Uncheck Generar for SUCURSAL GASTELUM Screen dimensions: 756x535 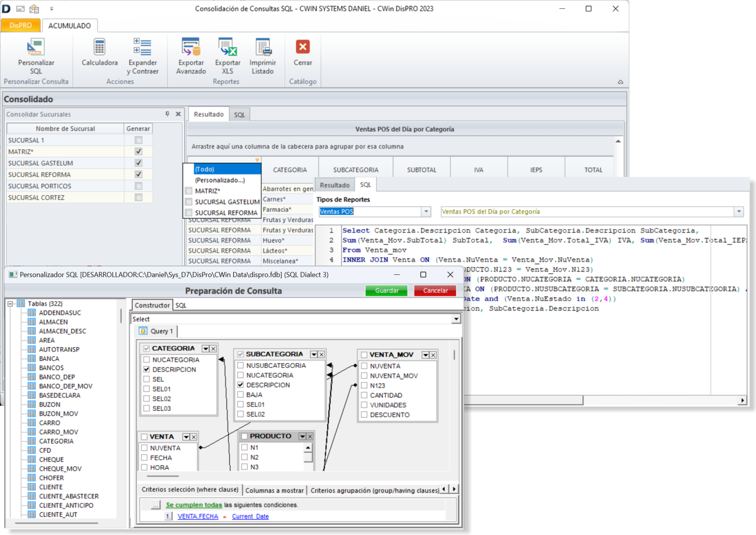click(x=138, y=163)
